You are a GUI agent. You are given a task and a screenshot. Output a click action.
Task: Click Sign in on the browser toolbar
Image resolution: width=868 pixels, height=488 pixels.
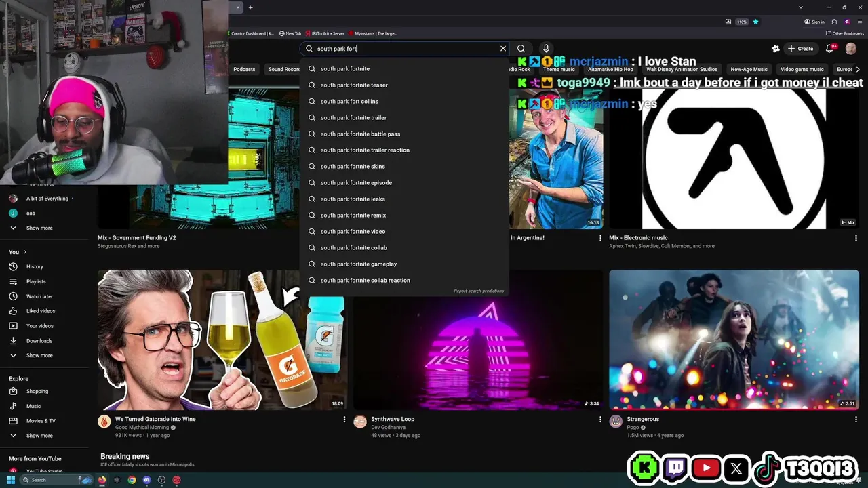click(x=814, y=22)
